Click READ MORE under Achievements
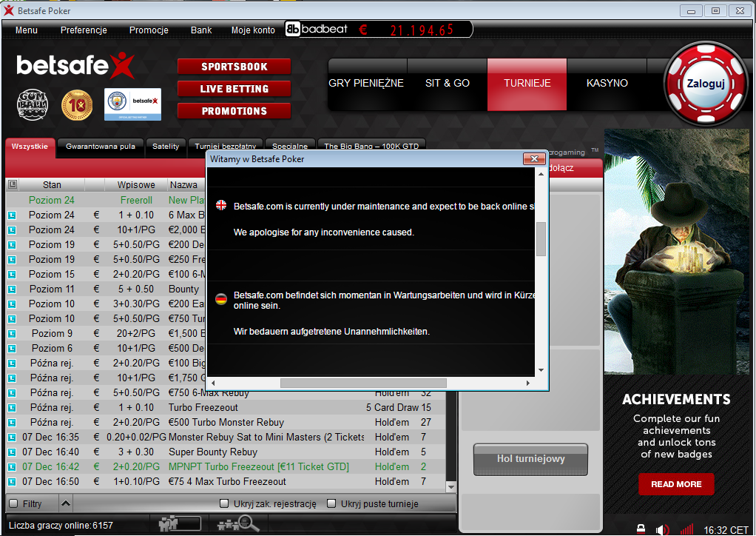The height and width of the screenshot is (536, 756). point(676,484)
